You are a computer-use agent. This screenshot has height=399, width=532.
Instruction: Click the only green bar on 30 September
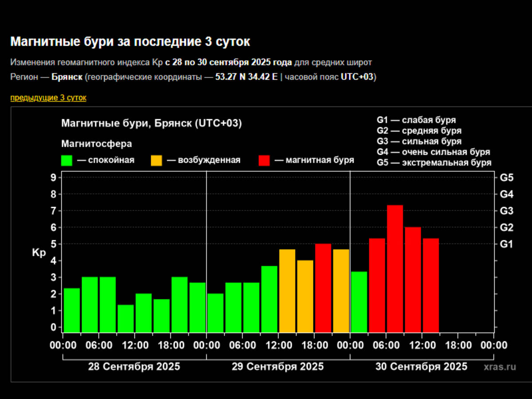359,301
